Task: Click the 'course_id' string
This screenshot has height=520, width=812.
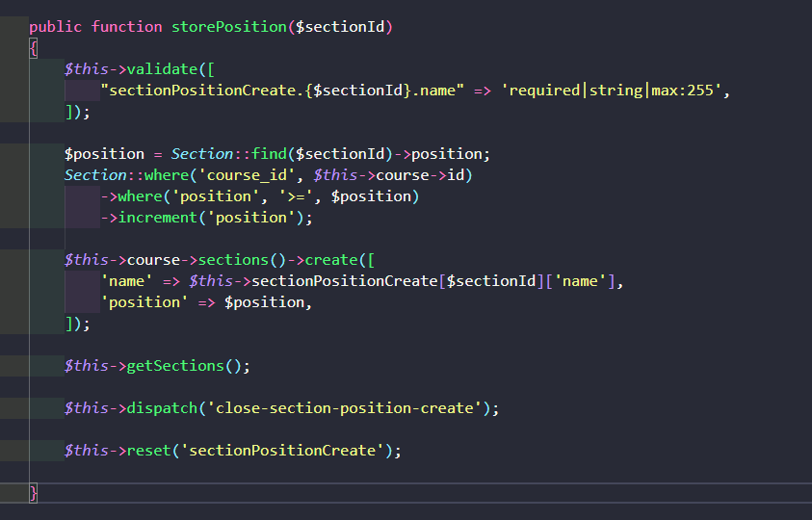Action: (247, 175)
